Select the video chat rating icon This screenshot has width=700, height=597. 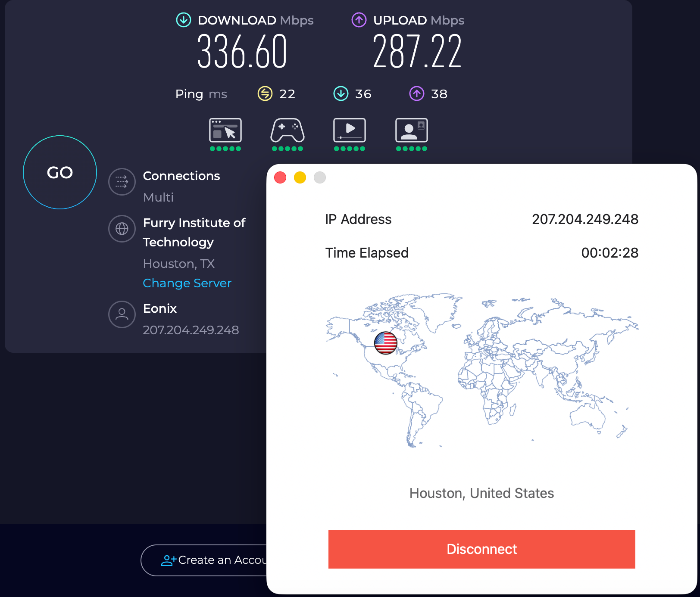point(411,132)
